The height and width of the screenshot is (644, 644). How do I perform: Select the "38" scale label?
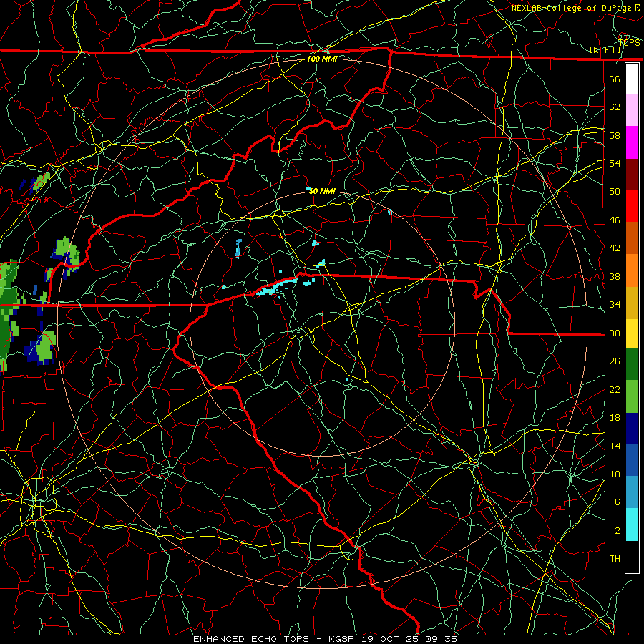pos(615,277)
